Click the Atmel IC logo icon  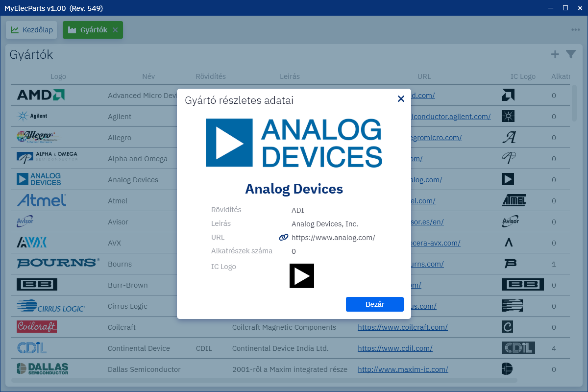click(x=514, y=200)
